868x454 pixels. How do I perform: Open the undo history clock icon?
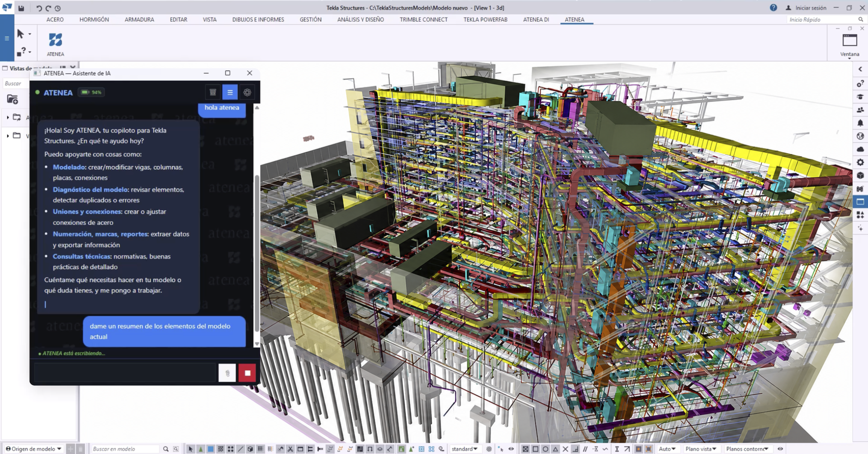(58, 8)
